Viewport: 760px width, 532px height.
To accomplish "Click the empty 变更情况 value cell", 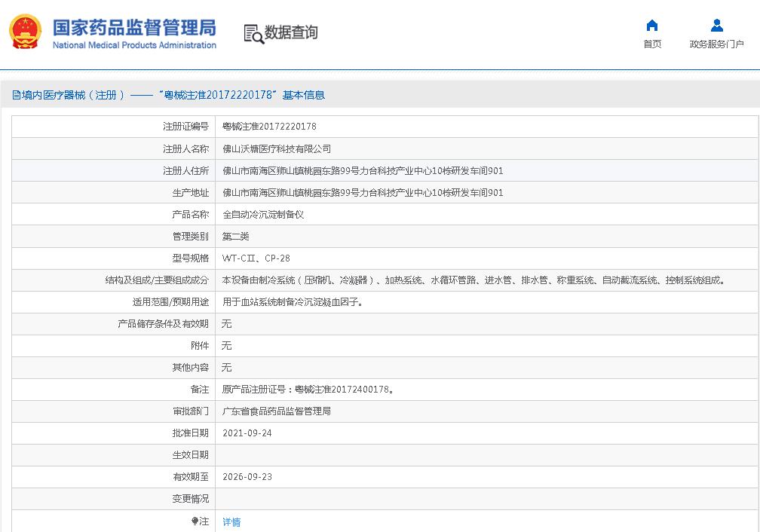I will (x=486, y=499).
